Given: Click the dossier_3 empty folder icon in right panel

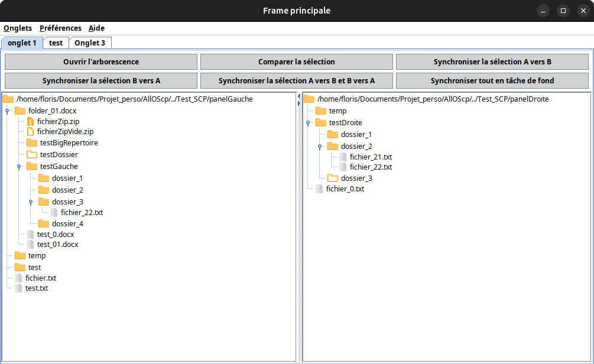Looking at the screenshot, I should tap(333, 178).
